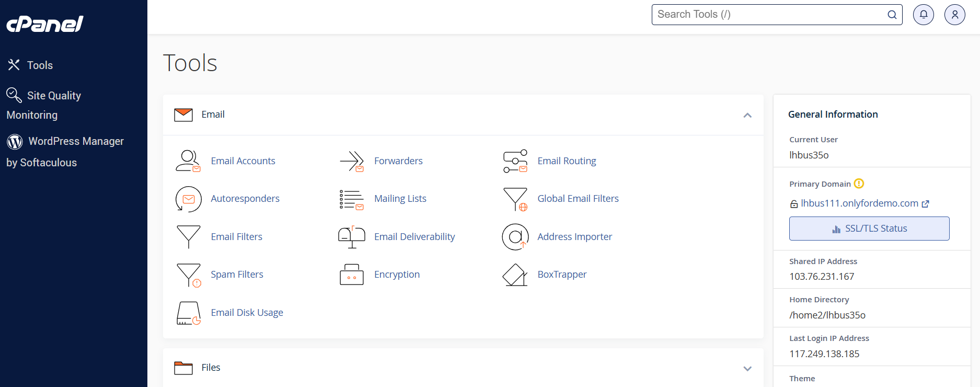Click the Address Importer at-sign icon
The height and width of the screenshot is (387, 980).
point(515,237)
